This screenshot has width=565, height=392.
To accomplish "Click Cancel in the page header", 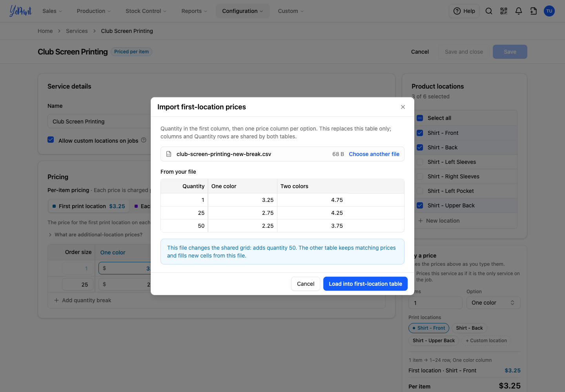I will (420, 52).
